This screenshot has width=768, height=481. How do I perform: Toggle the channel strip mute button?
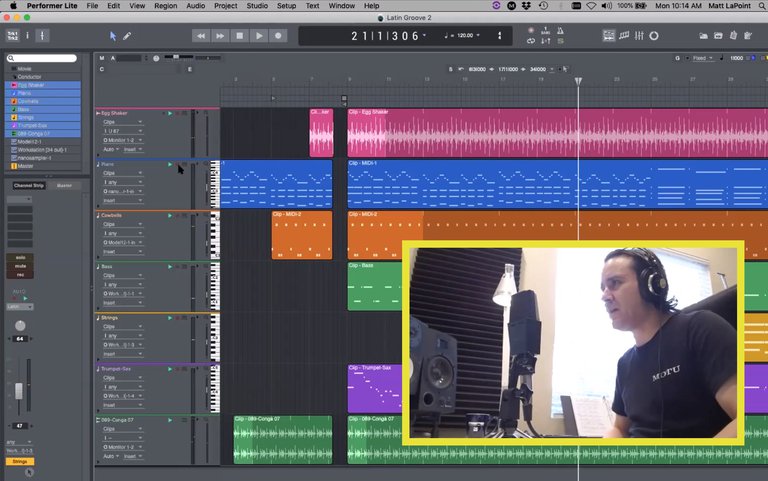coord(20,266)
